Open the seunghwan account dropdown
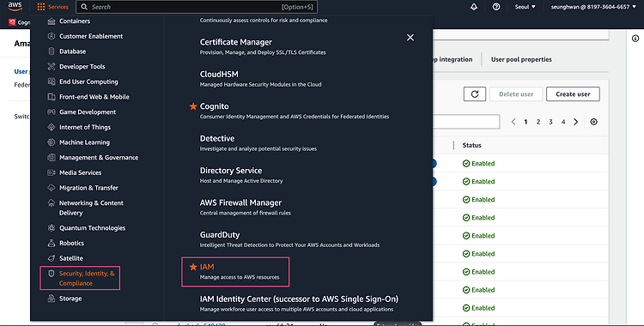 pyautogui.click(x=593, y=7)
